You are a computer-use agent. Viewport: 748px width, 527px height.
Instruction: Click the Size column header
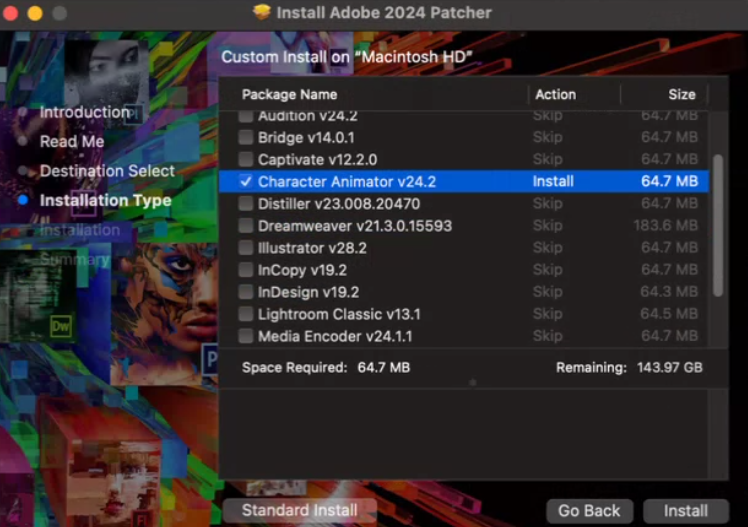coord(681,95)
